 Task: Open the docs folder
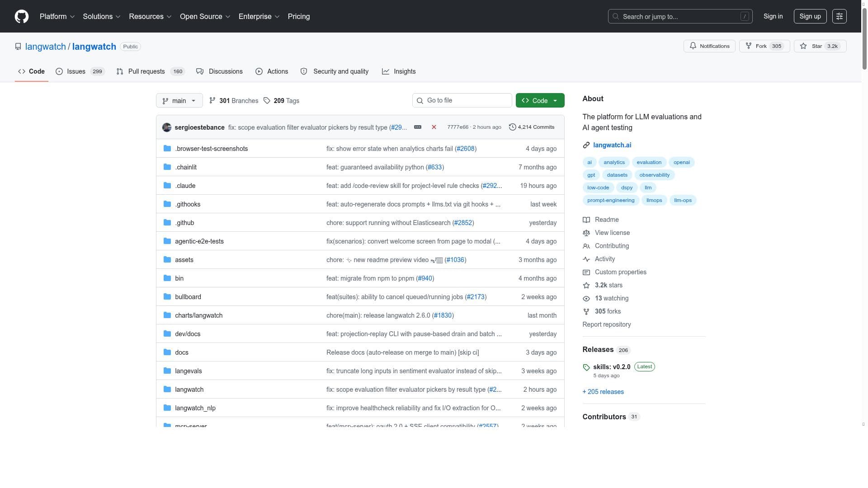pos(181,352)
